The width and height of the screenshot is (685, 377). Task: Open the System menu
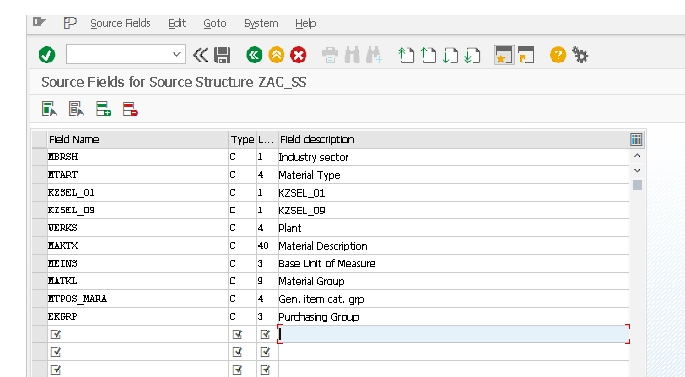(x=261, y=23)
